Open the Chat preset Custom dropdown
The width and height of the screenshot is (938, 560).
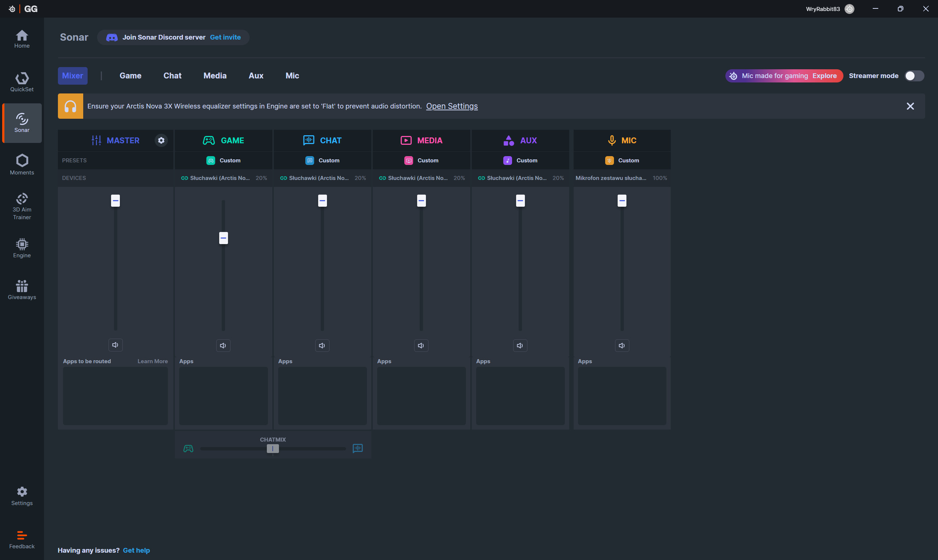pyautogui.click(x=322, y=161)
